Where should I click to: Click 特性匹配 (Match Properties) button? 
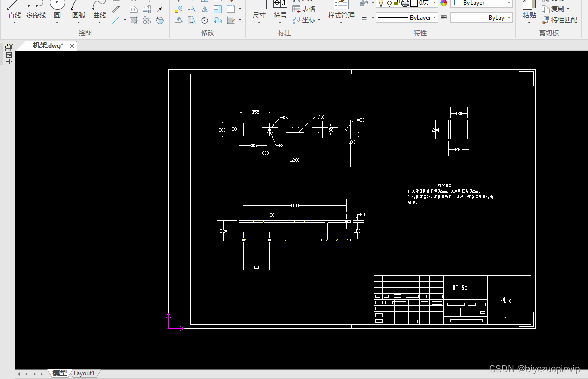click(559, 20)
